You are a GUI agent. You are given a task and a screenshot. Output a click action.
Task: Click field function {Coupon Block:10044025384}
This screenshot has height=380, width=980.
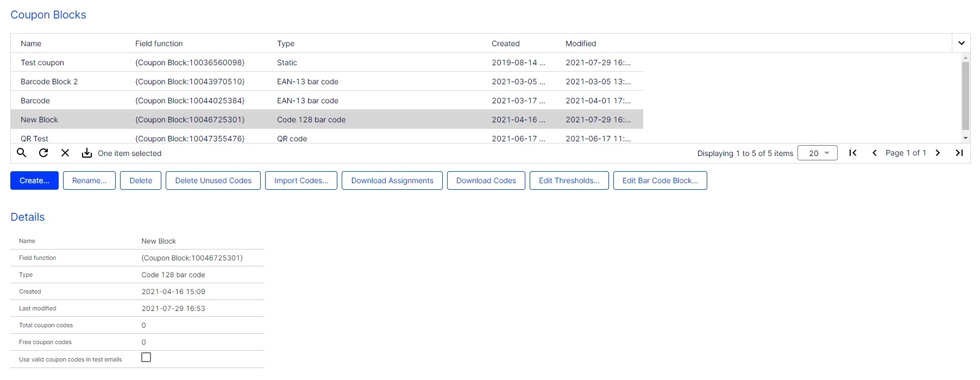point(190,101)
